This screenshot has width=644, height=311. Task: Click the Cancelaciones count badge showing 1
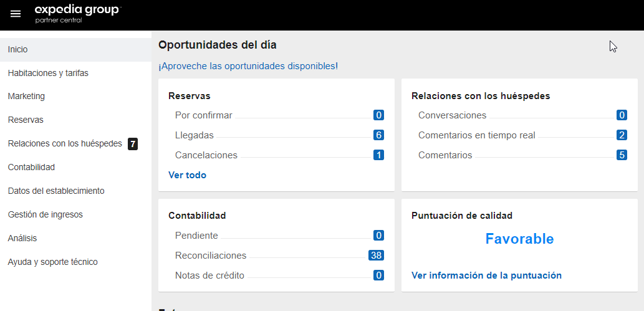tap(378, 155)
